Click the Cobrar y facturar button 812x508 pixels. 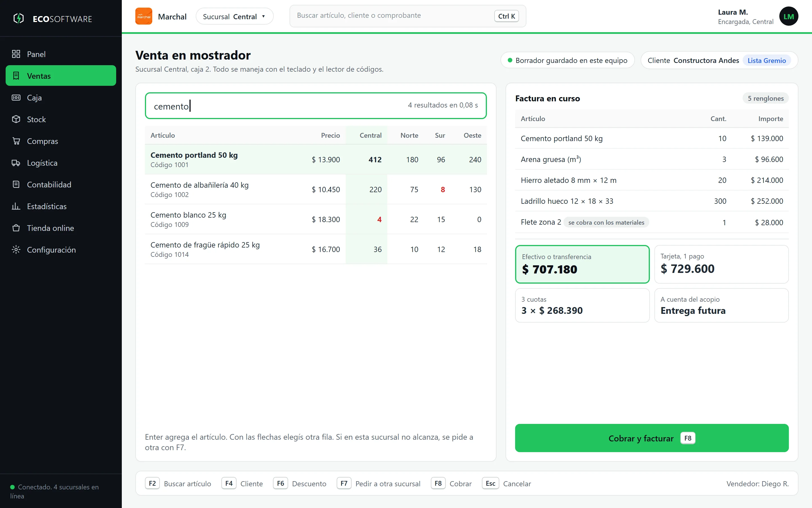652,438
